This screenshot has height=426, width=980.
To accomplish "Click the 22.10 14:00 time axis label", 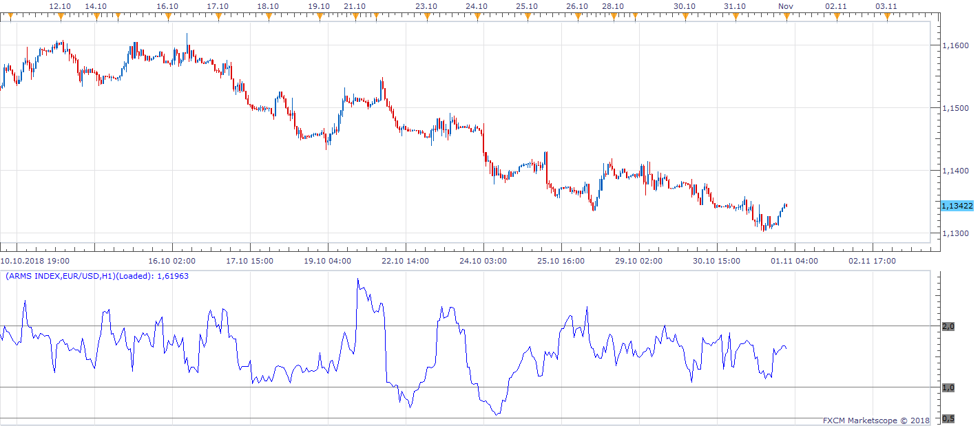I will [x=406, y=261].
